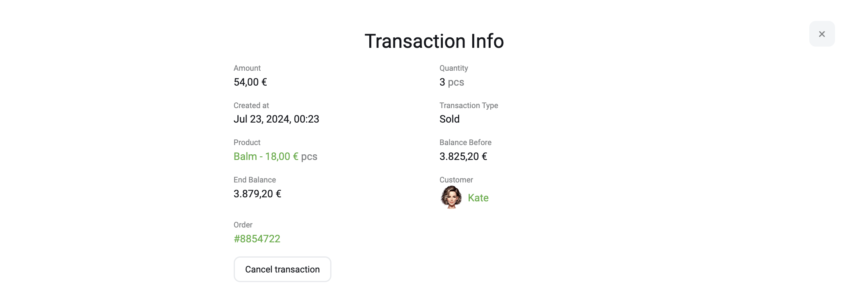This screenshot has width=868, height=299.
Task: Click the Transaction Type label
Action: pyautogui.click(x=469, y=105)
